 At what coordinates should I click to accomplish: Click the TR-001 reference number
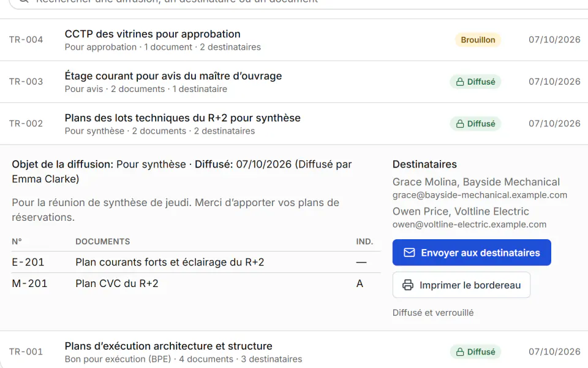pyautogui.click(x=26, y=352)
